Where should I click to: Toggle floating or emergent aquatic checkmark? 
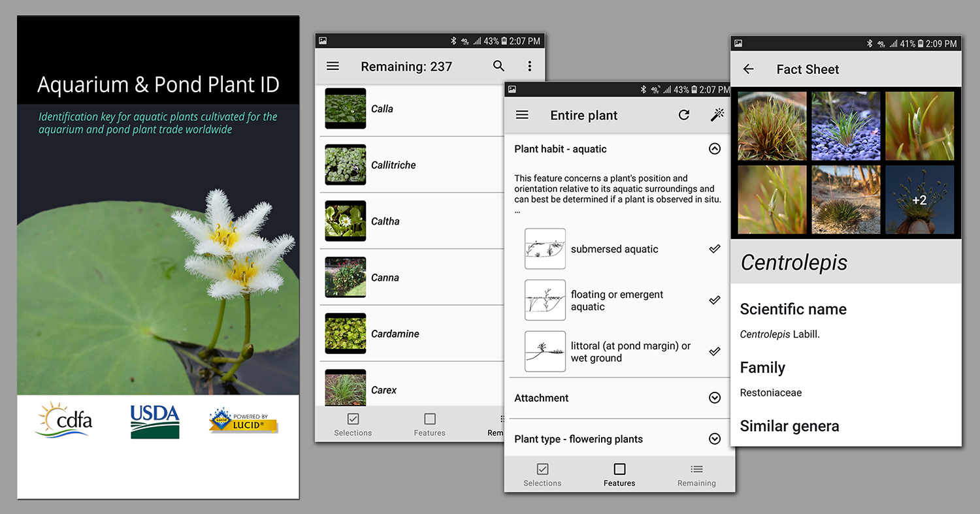click(x=715, y=300)
